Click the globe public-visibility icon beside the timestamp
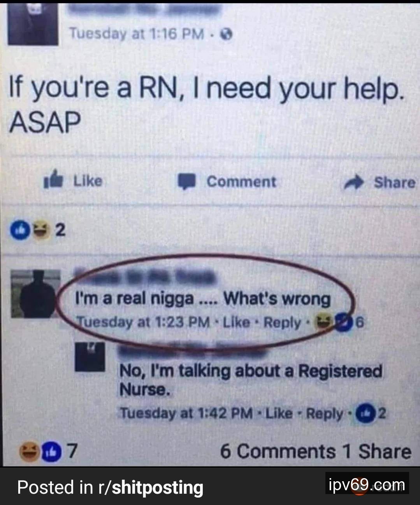This screenshot has width=420, height=505. click(x=227, y=35)
